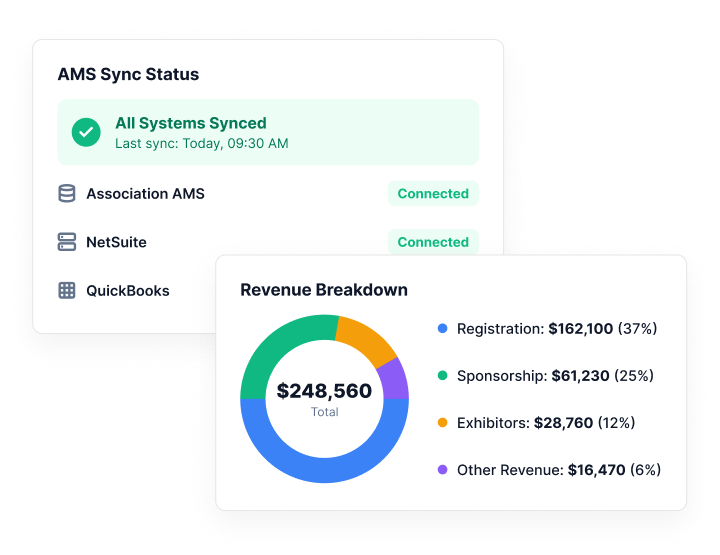
Task: Click the QuickBooks grid icon
Action: [x=67, y=291]
